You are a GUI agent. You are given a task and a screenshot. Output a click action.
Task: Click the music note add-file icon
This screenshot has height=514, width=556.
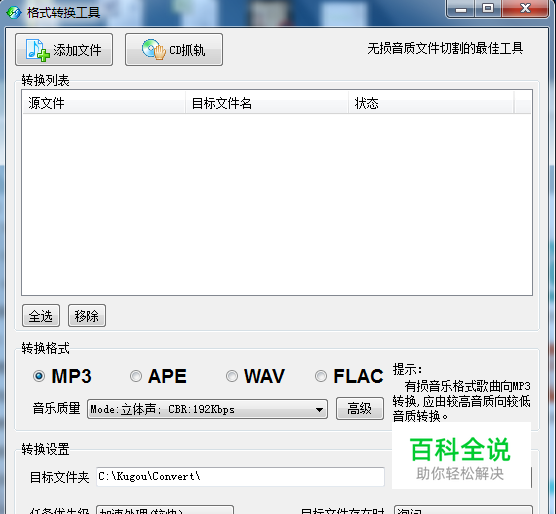pos(37,50)
